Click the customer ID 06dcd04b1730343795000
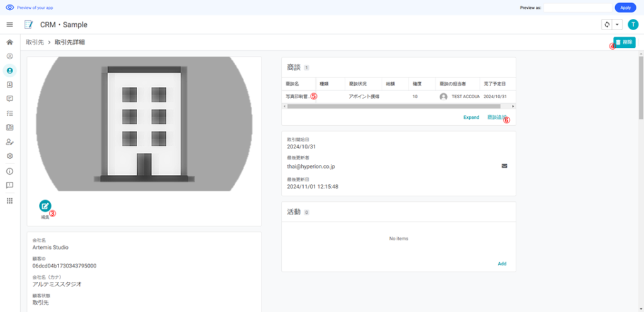The width and height of the screenshot is (644, 312). click(x=65, y=265)
